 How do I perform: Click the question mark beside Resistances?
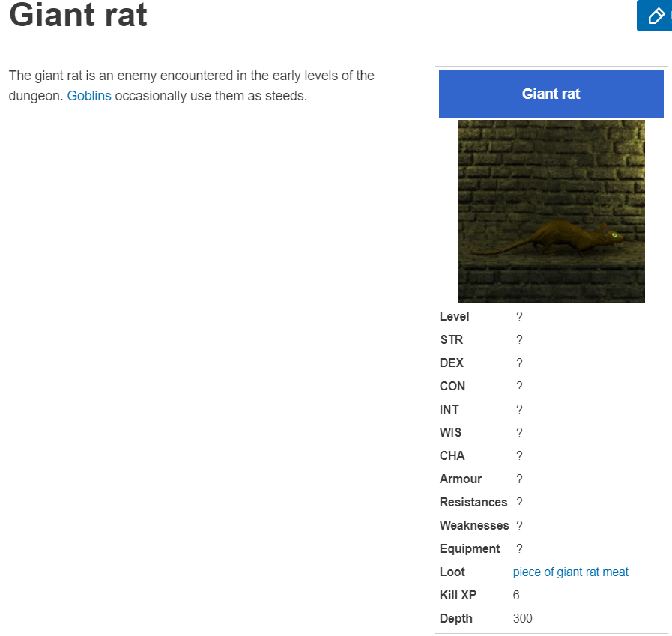click(519, 502)
